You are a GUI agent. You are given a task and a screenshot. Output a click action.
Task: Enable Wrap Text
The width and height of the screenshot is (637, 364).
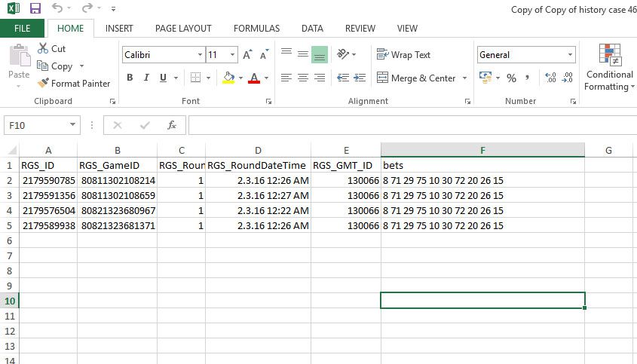403,54
